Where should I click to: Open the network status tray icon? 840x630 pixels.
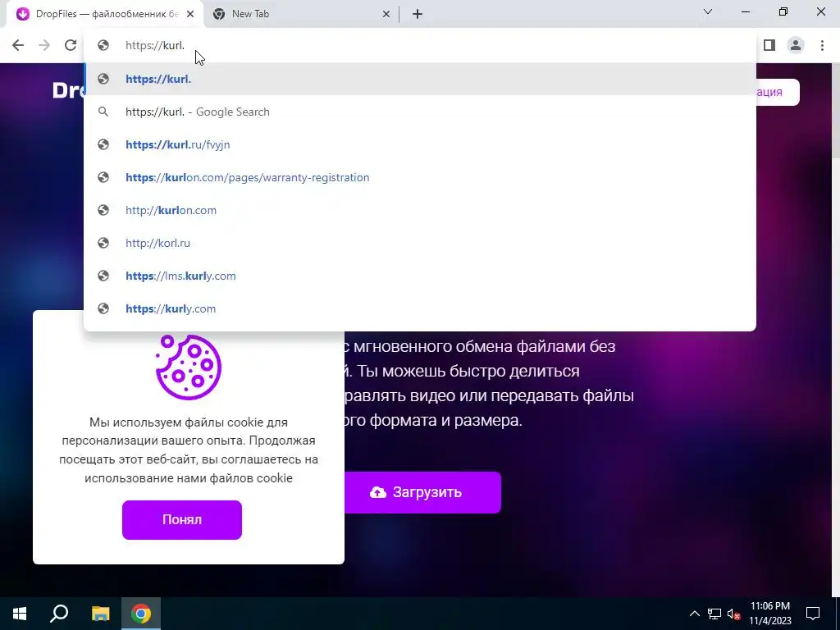tap(714, 614)
